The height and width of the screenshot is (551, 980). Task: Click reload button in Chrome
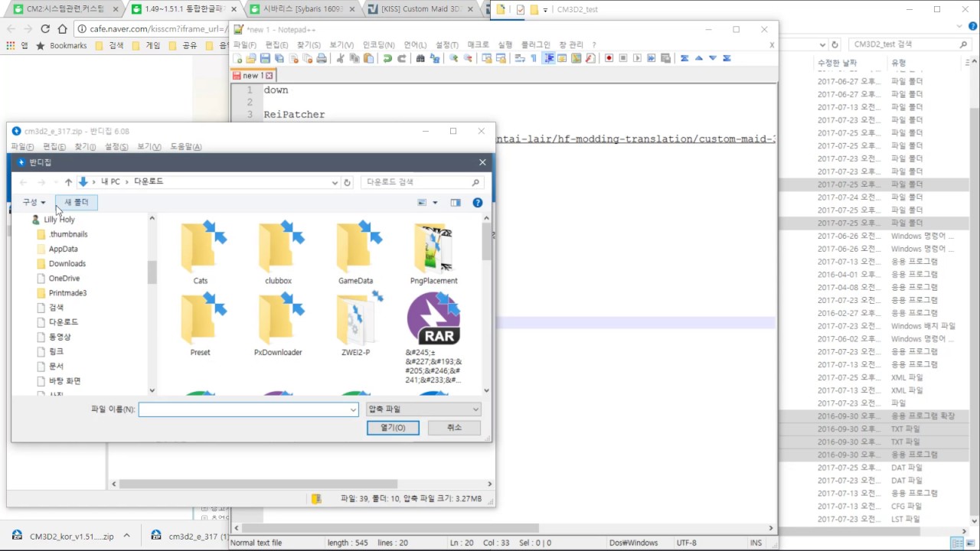45,28
